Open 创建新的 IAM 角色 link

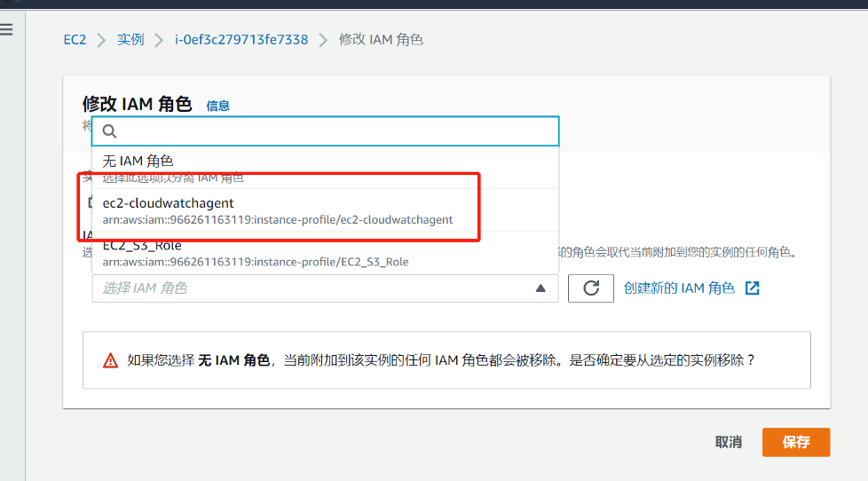point(679,288)
